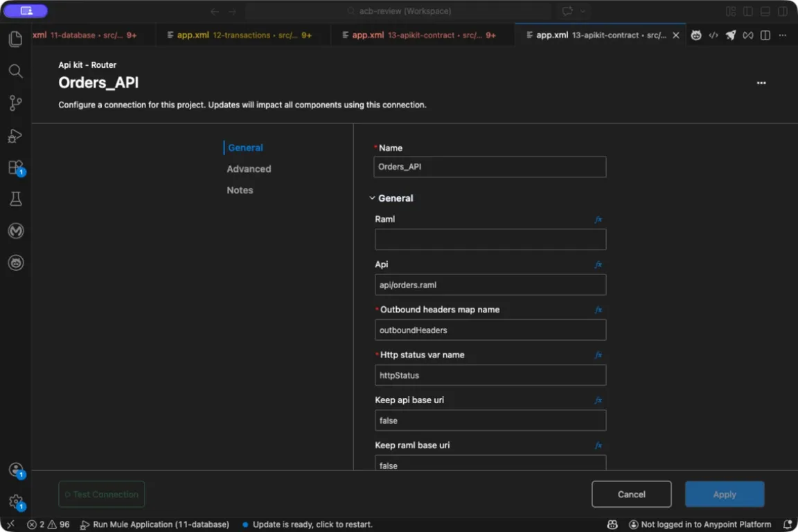Open the Source Control view
Viewport: 798px width, 532px height.
coord(15,103)
